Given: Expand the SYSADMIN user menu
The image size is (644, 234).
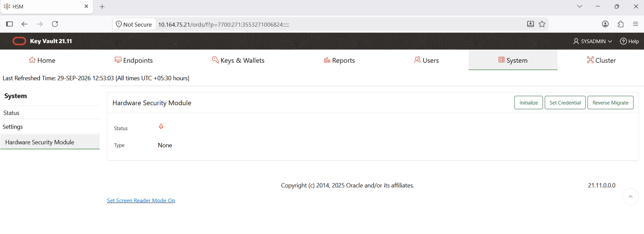Looking at the screenshot, I should click(x=592, y=41).
